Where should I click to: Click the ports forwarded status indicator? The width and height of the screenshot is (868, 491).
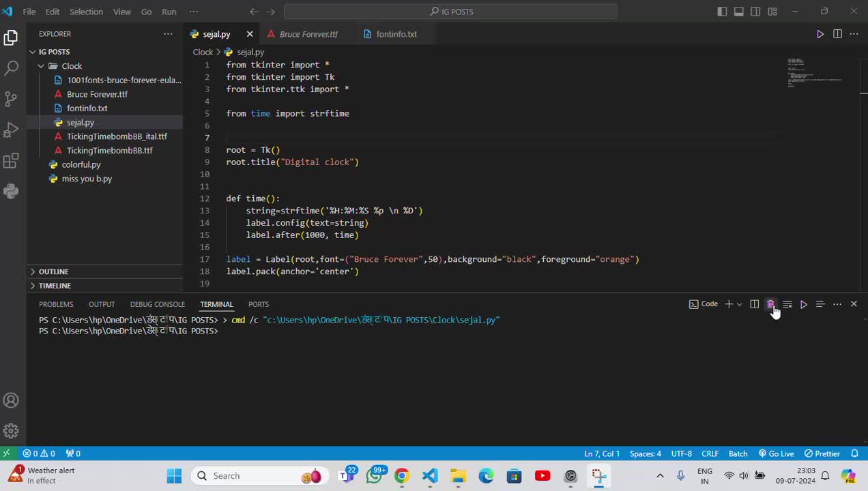[73, 453]
